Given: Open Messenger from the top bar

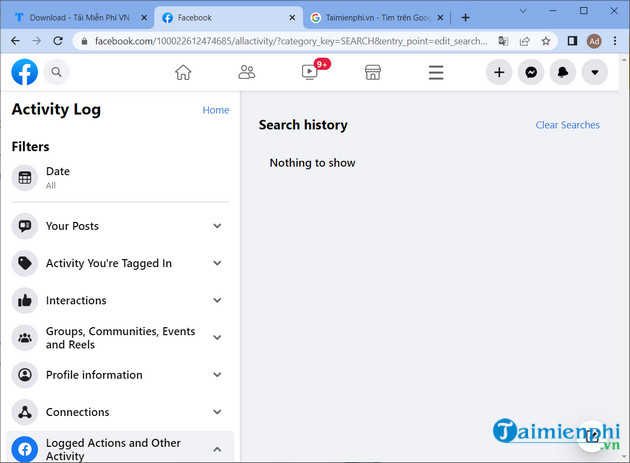Looking at the screenshot, I should point(531,72).
